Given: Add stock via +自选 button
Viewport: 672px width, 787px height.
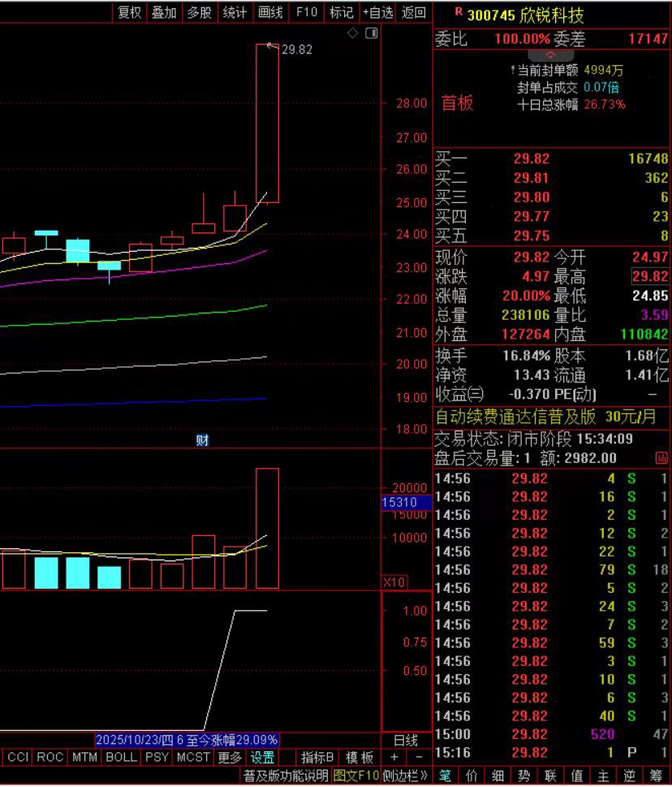Looking at the screenshot, I should 377,12.
